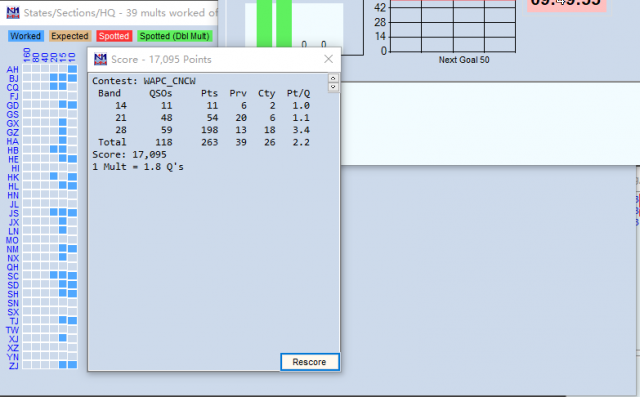
Task: Click the AH row 10m worked cell
Action: coord(72,69)
